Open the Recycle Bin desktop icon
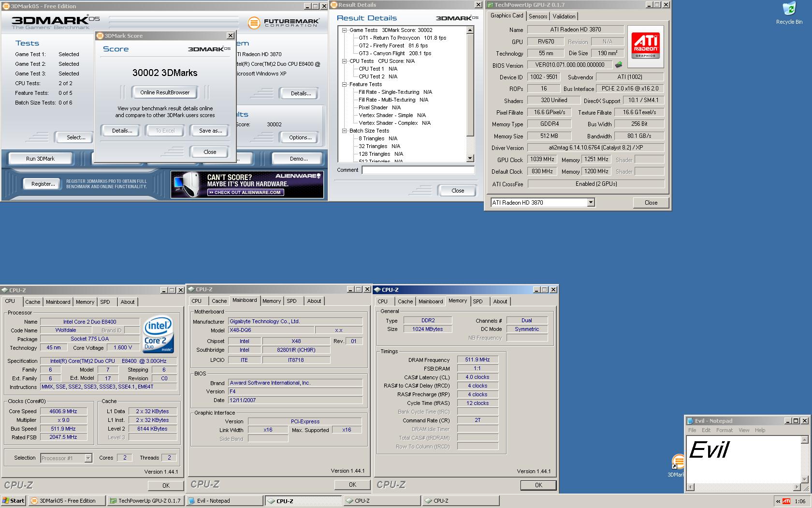 (x=789, y=13)
